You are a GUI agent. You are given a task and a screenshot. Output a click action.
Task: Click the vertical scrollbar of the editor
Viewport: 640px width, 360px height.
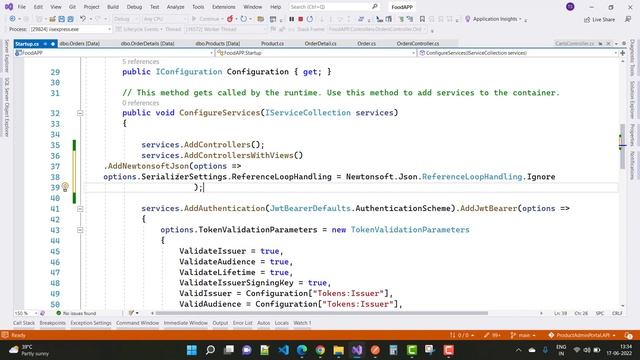[622, 147]
